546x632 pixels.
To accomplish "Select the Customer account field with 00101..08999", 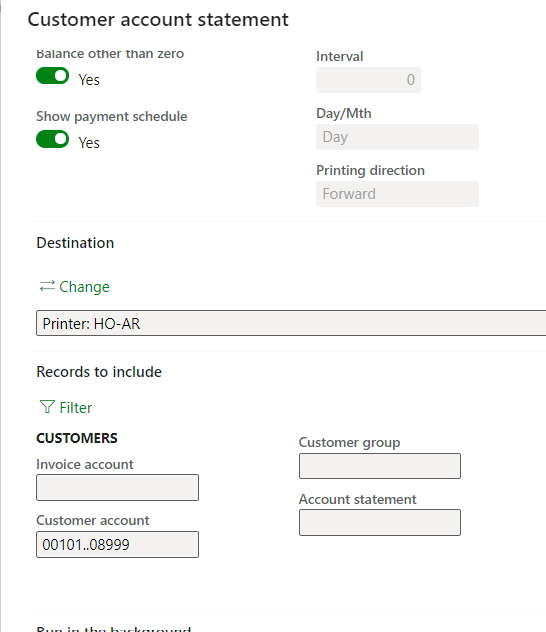I will tap(117, 545).
